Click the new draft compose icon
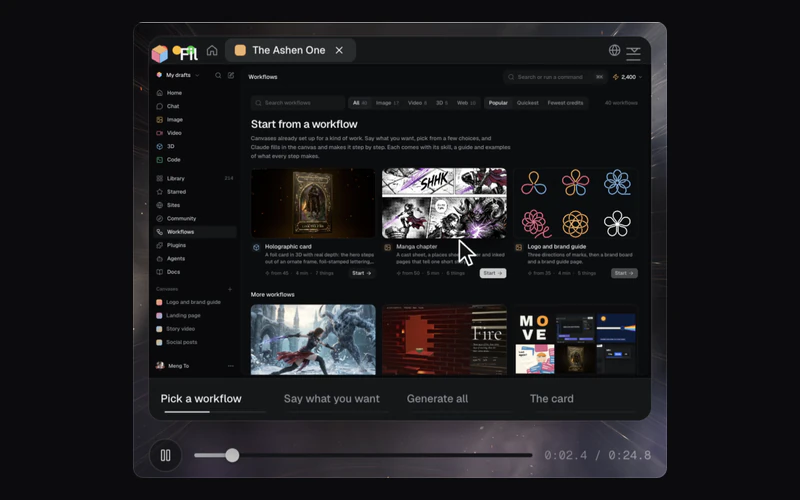The width and height of the screenshot is (800, 500). [231, 75]
